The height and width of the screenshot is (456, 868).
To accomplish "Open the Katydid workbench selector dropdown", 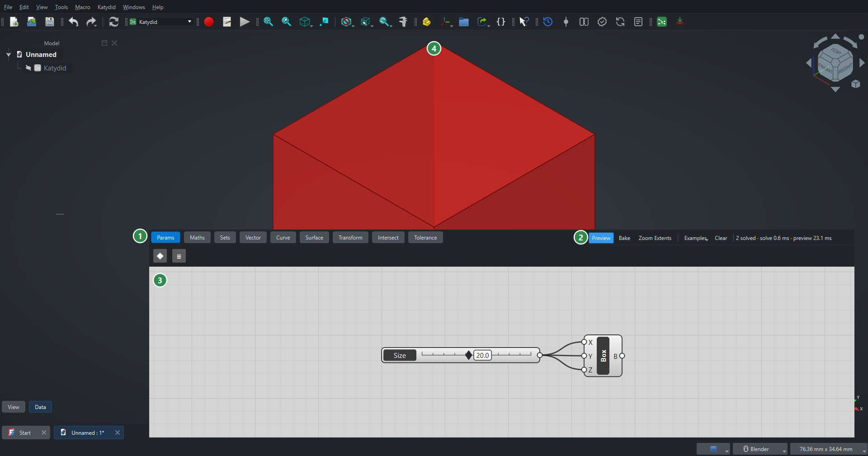I will tap(161, 22).
